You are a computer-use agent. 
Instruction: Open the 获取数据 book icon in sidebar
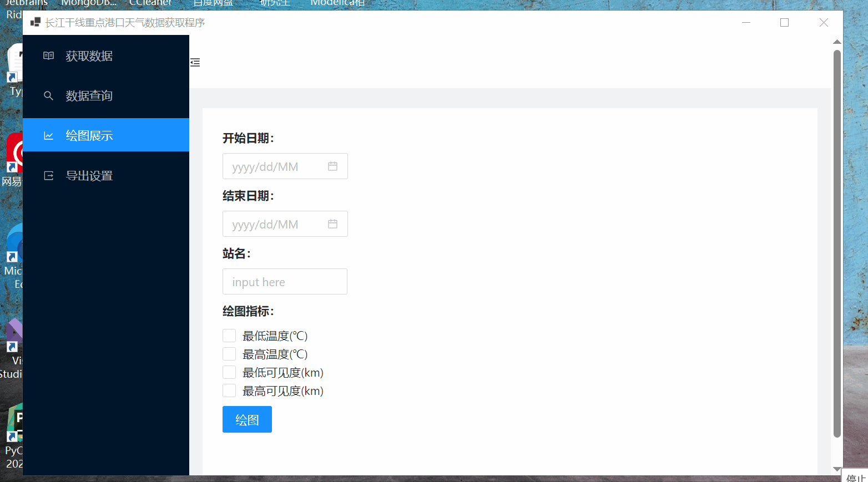click(48, 55)
